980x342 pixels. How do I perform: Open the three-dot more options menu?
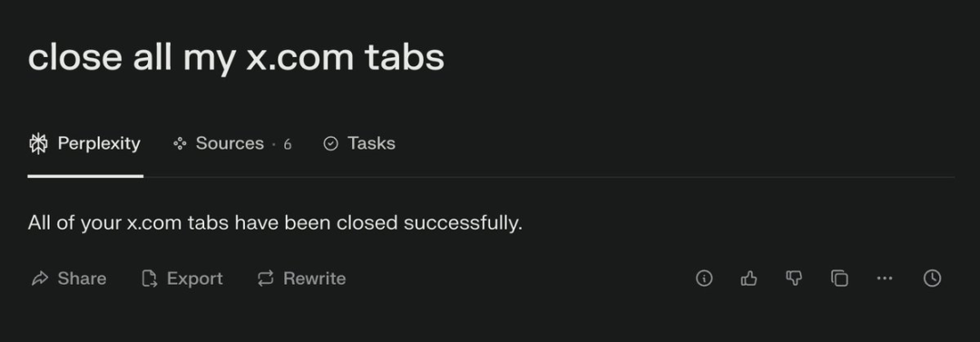885,278
